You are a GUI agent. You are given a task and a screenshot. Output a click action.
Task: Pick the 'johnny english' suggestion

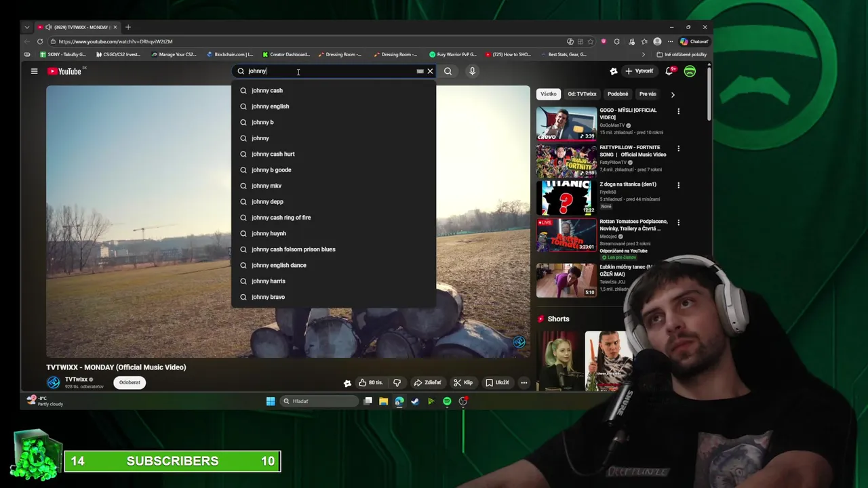pos(334,106)
